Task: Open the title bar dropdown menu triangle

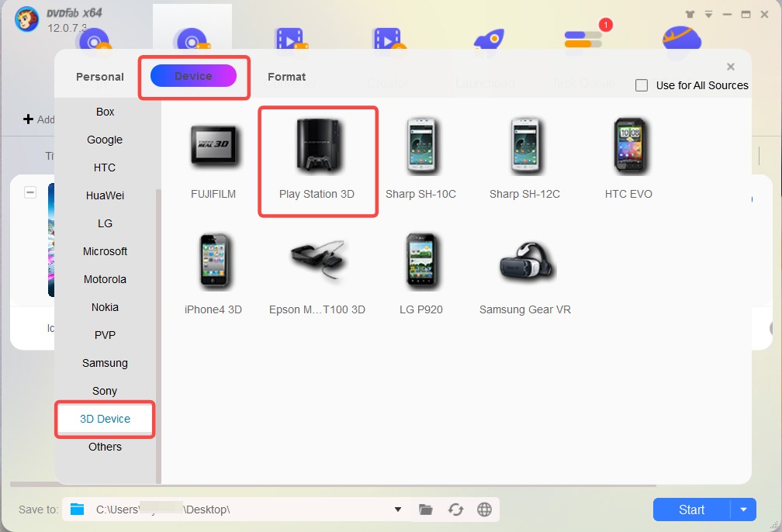Action: (709, 15)
